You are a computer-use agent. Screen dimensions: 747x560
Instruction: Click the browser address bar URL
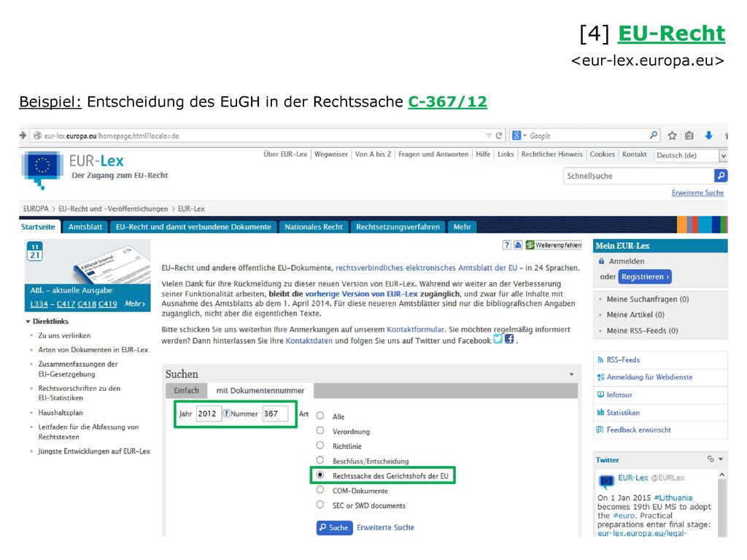112,136
